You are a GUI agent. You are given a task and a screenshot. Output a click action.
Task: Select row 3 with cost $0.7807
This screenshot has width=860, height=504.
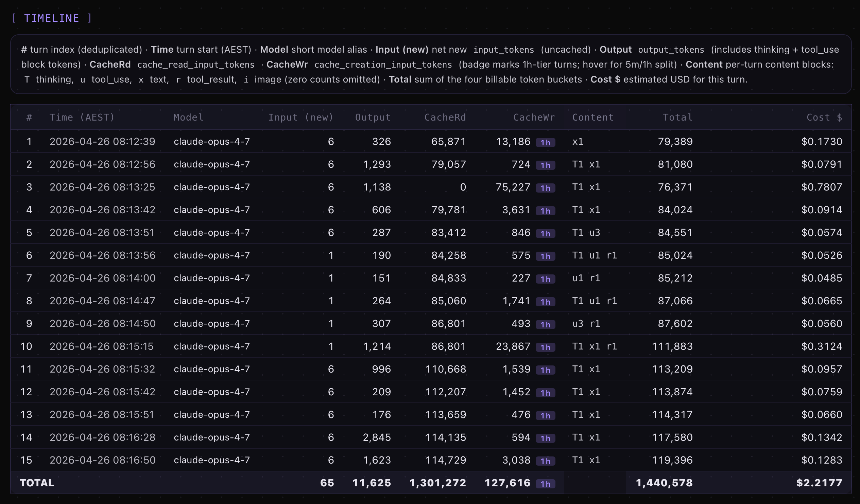point(822,187)
